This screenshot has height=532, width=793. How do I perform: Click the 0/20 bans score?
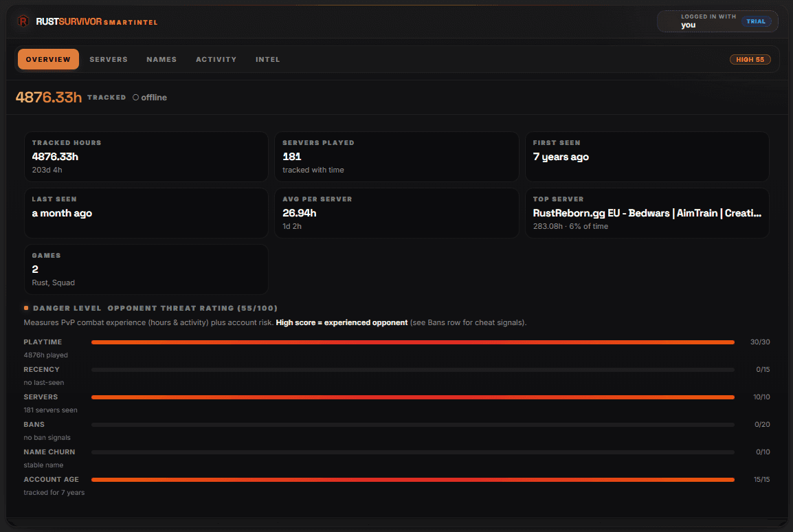coord(762,424)
